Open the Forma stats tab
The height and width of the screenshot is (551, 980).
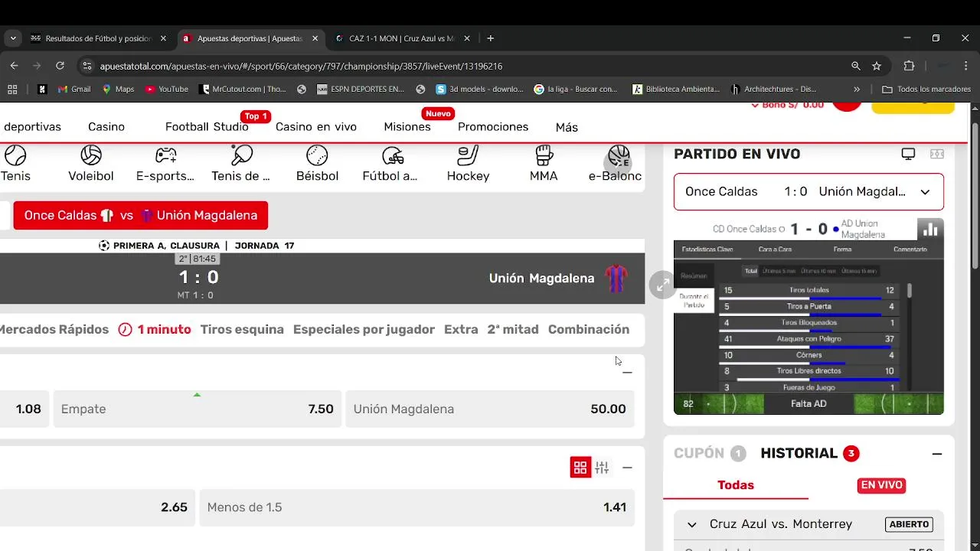[842, 249]
